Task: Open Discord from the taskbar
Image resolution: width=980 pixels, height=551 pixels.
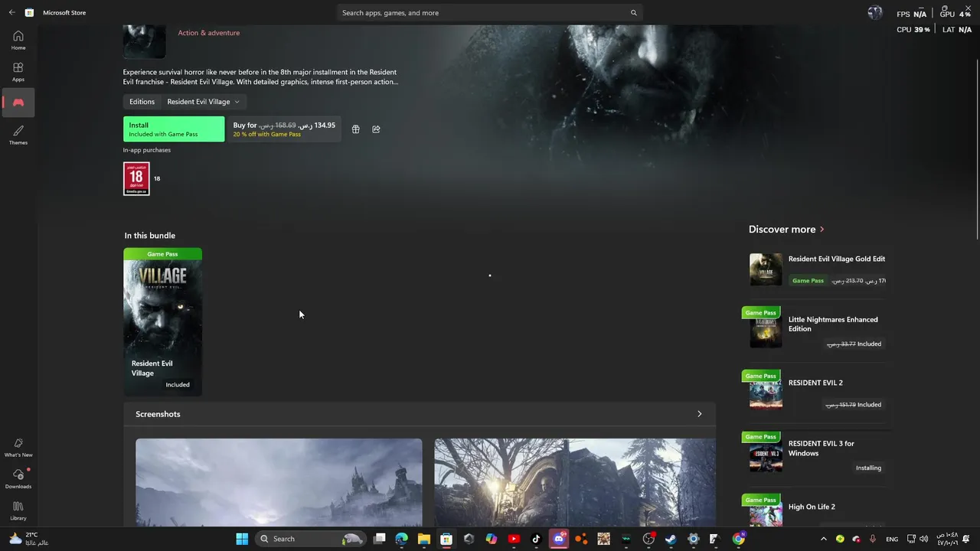Action: [x=559, y=539]
